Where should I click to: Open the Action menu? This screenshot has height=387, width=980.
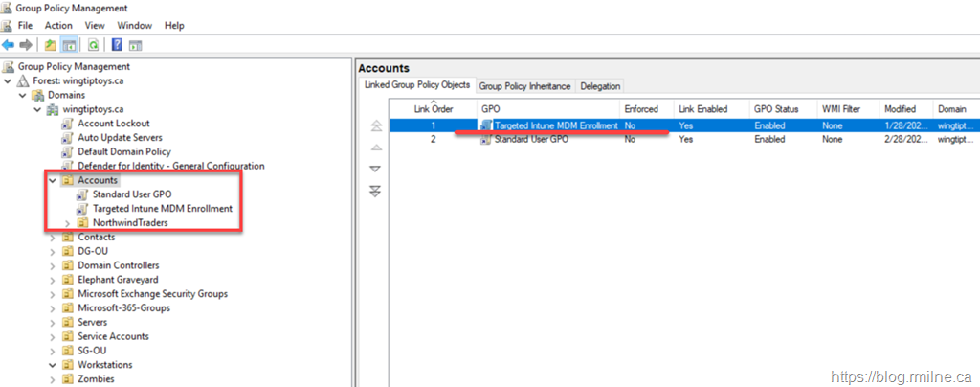pyautogui.click(x=57, y=25)
